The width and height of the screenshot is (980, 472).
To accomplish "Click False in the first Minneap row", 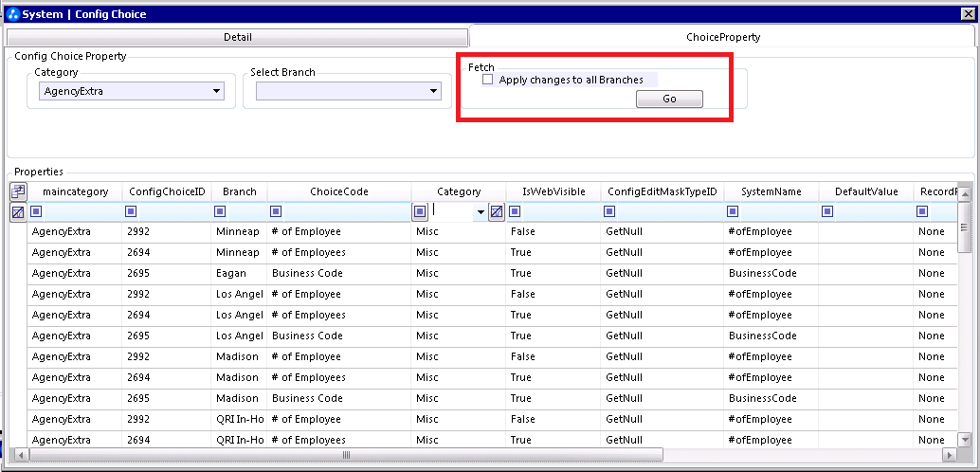I will tap(554, 232).
